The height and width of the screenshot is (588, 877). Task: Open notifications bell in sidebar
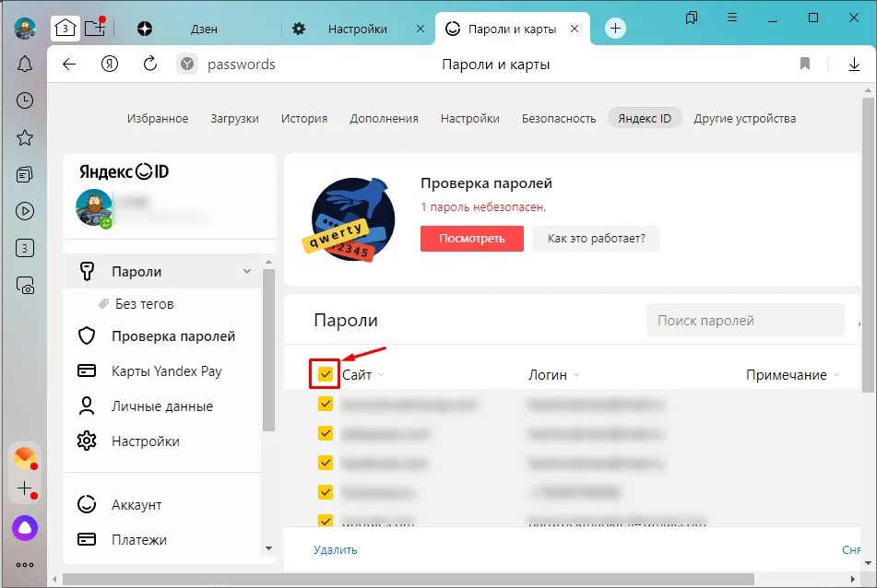point(25,65)
